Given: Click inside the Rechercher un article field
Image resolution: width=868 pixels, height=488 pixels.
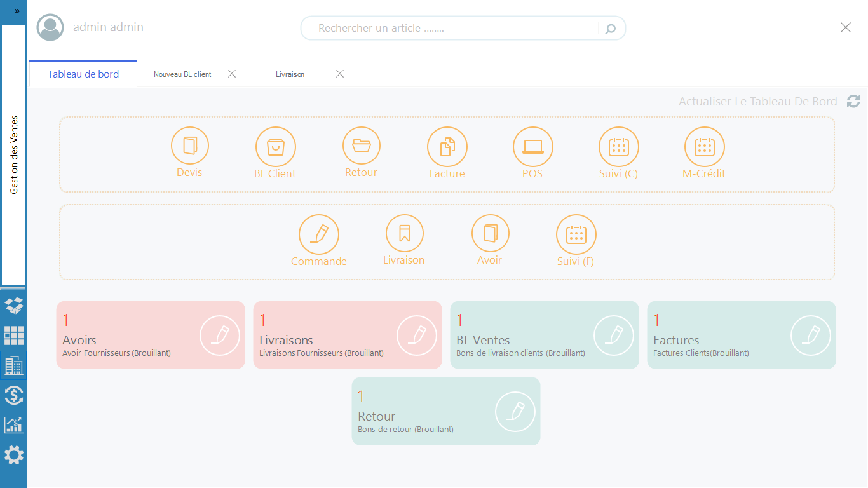Looking at the screenshot, I should [451, 29].
